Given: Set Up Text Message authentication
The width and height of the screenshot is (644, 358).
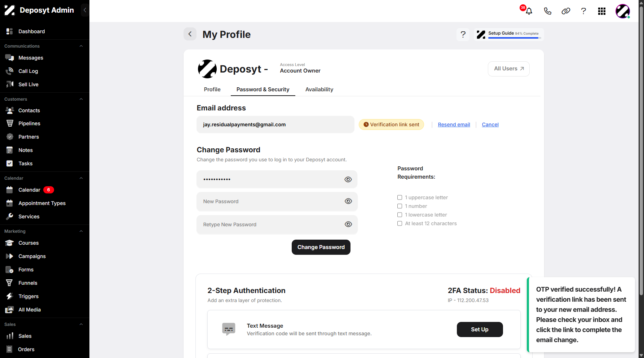Looking at the screenshot, I should point(480,329).
